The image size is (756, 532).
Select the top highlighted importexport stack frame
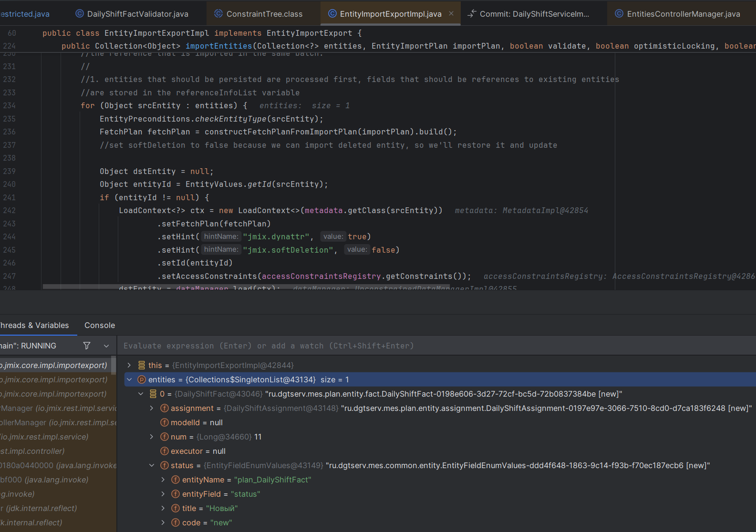point(55,365)
